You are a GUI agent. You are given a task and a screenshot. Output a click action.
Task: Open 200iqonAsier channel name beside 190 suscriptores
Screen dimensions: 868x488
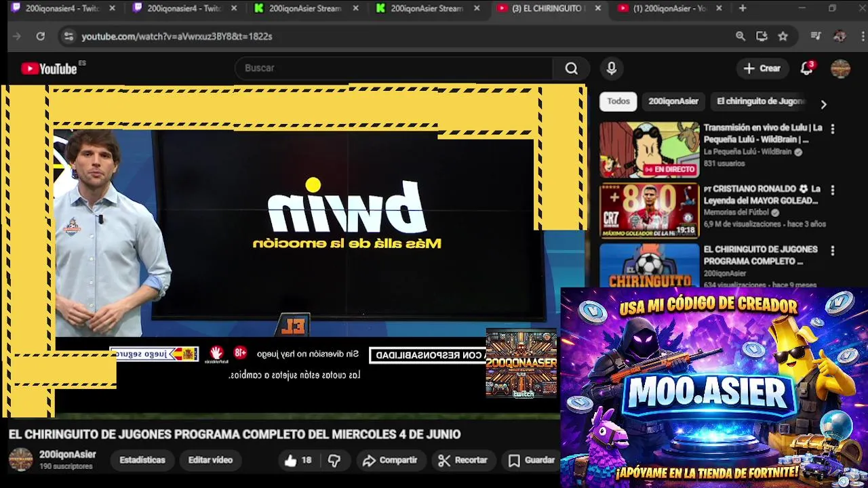67,455
